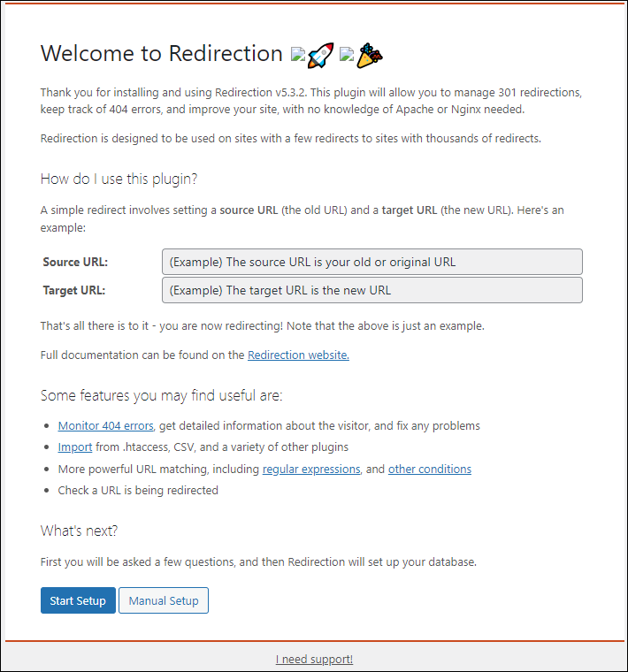Click the party popper emoji in heading
Screen dimensions: 628x672
tap(370, 56)
